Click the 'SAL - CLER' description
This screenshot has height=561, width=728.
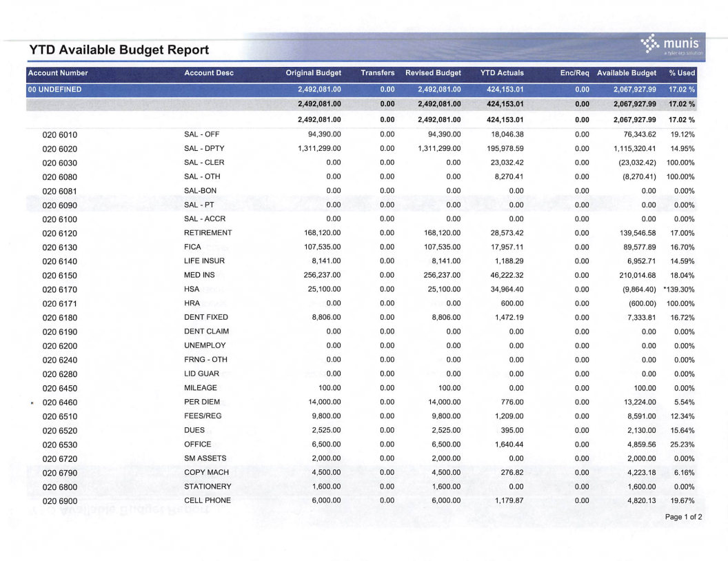point(204,163)
